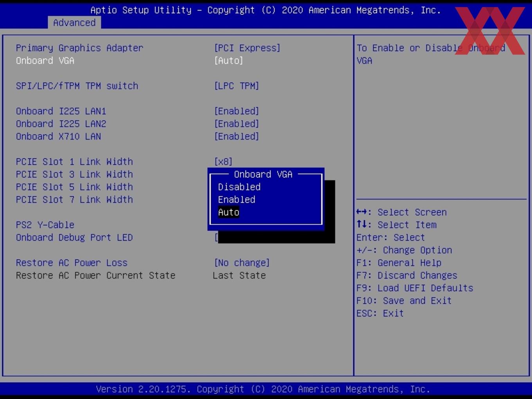Click the Select Item arrows hint
This screenshot has height=399, width=532.
pyautogui.click(x=396, y=225)
